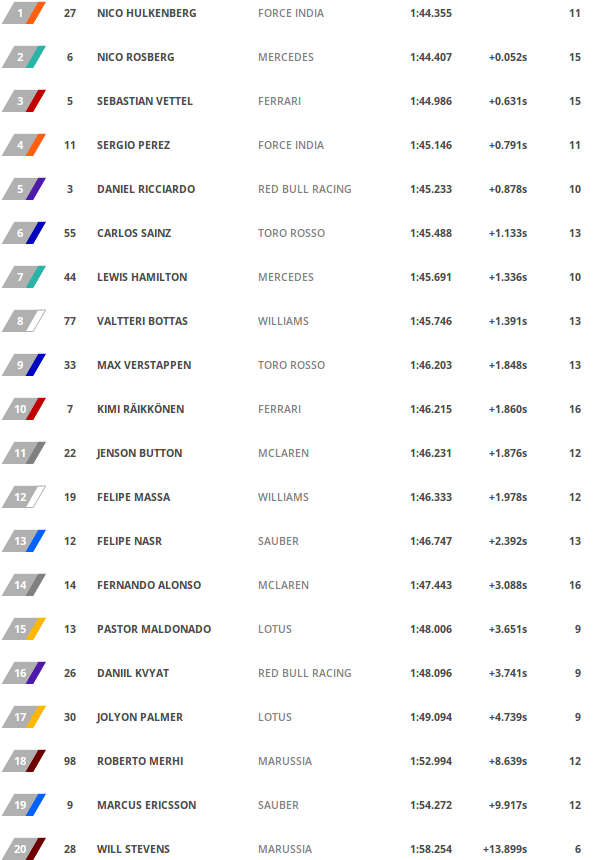The image size is (593, 860).
Task: Select Sebastian Vettel's name
Action: pyautogui.click(x=145, y=101)
